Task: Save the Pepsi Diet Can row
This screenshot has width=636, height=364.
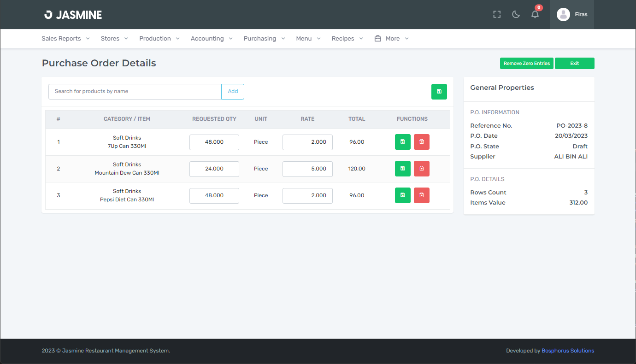Action: [x=402, y=195]
